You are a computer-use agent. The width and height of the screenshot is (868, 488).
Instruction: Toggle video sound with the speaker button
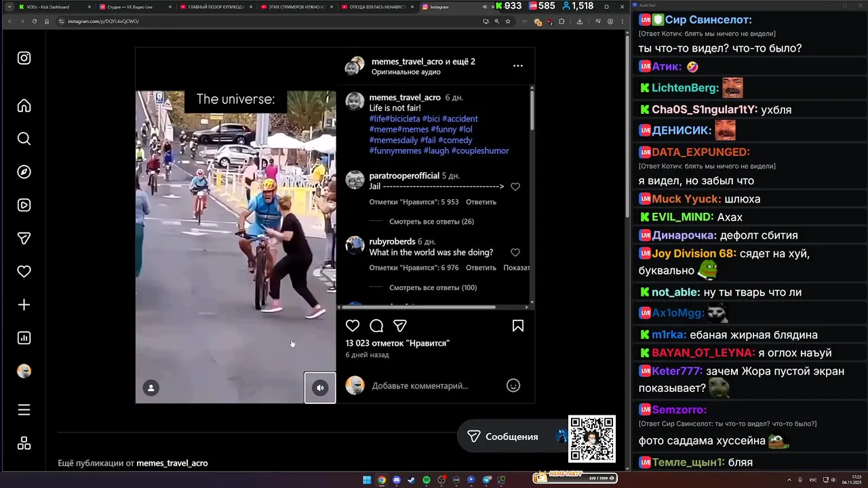click(320, 388)
